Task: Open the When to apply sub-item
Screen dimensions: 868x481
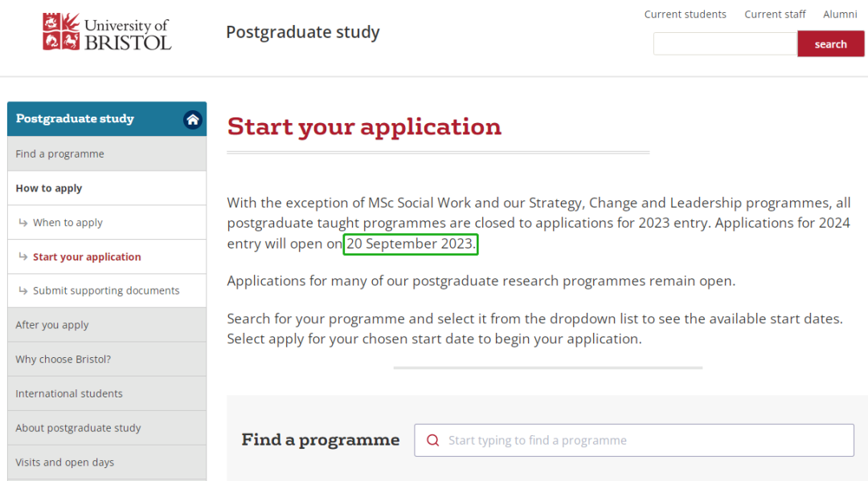Action: 107,222
